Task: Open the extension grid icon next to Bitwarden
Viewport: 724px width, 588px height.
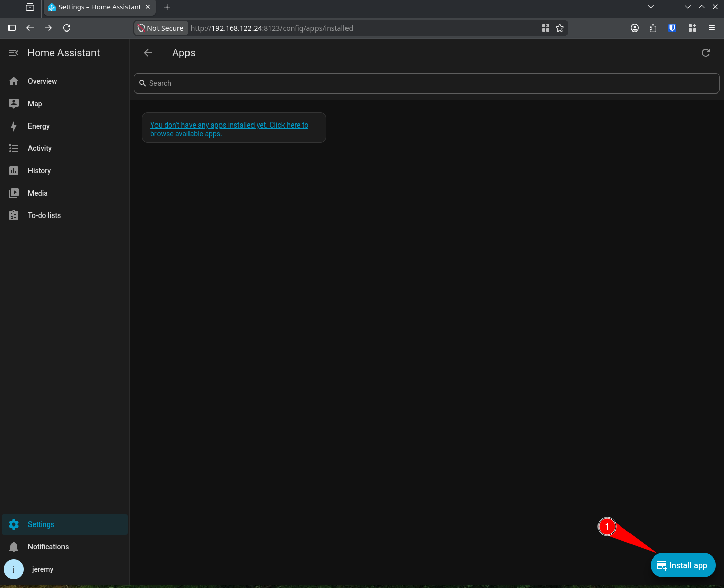Action: point(692,28)
